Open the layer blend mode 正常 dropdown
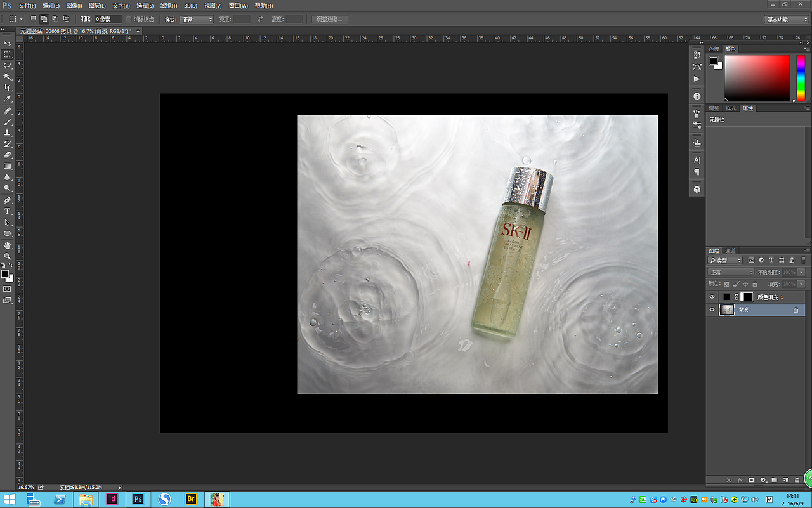This screenshot has width=812, height=508. [x=731, y=273]
